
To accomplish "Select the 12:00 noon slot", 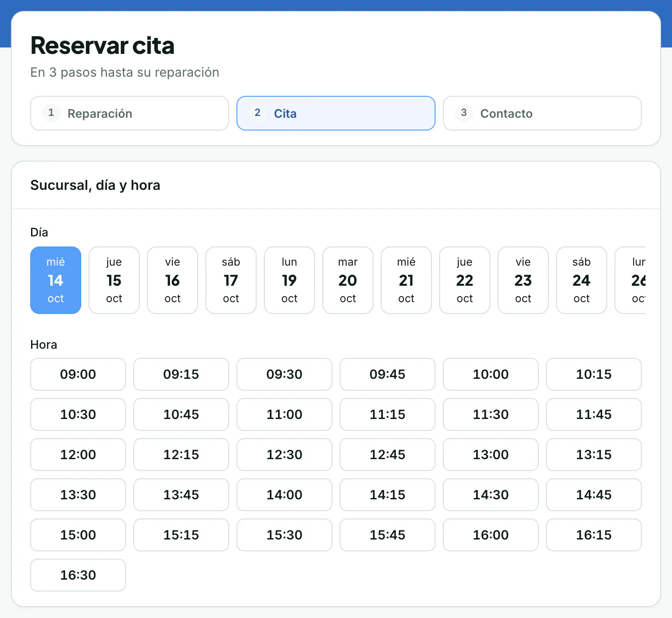I will tap(78, 455).
